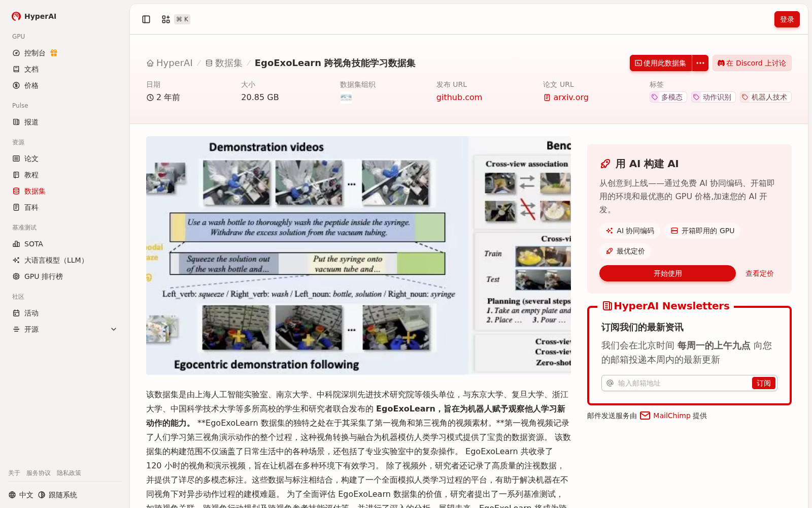Click 在 Discord 上讨论 button
812x508 pixels.
pos(752,63)
